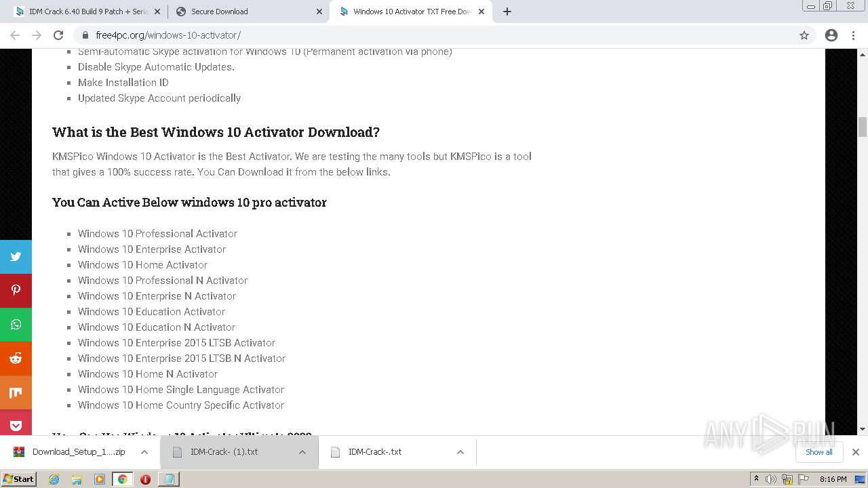This screenshot has height=488, width=868.
Task: Open the volume control tray icon
Action: pos(771,479)
